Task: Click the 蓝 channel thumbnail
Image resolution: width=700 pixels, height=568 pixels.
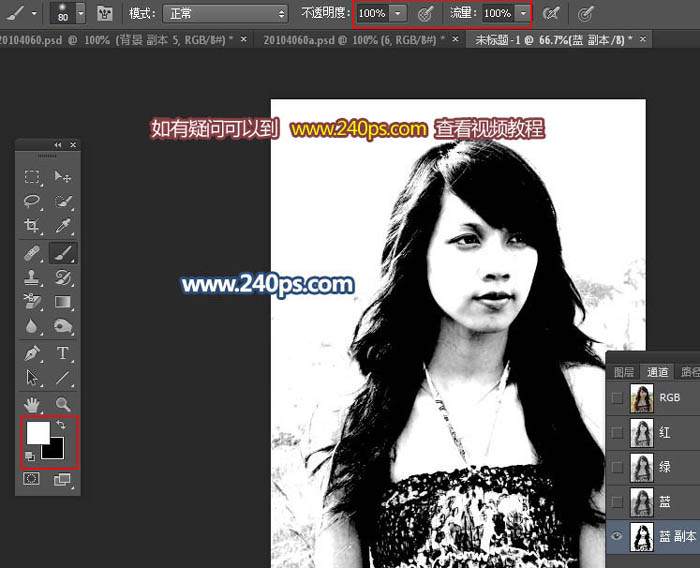Action: pyautogui.click(x=640, y=502)
